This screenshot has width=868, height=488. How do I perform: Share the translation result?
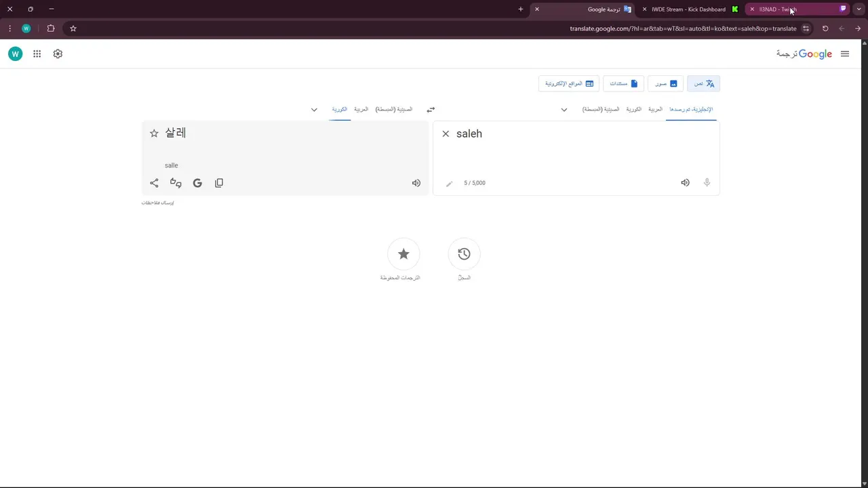(154, 183)
